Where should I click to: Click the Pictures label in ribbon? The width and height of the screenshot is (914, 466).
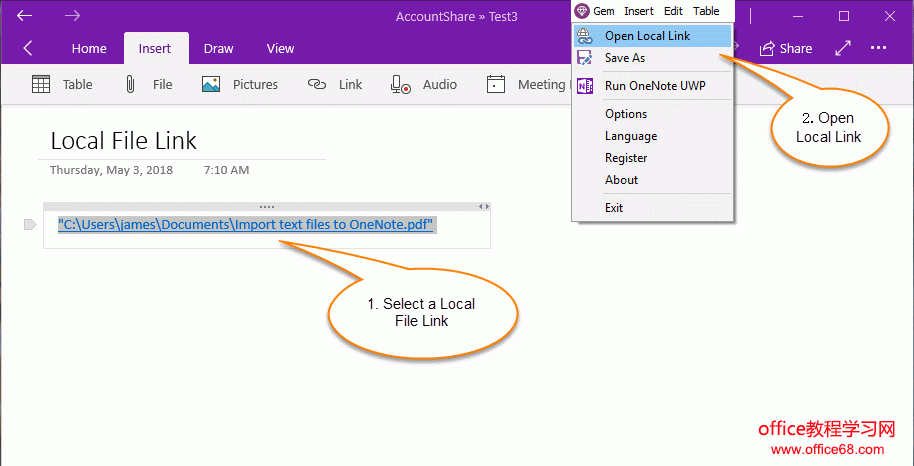[x=255, y=85]
